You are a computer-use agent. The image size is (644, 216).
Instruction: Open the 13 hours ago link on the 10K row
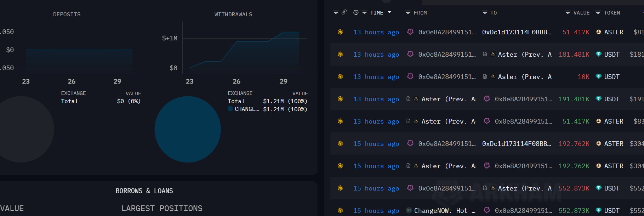coord(376,77)
